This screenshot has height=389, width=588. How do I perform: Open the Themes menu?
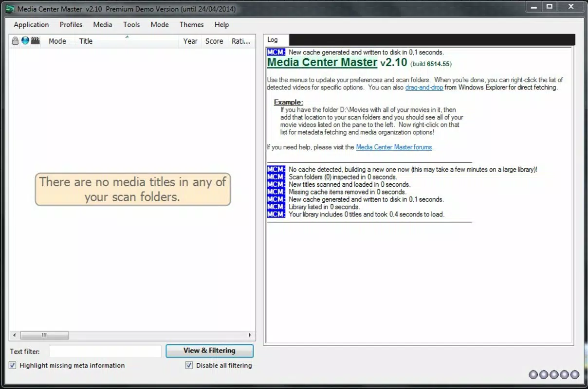192,25
